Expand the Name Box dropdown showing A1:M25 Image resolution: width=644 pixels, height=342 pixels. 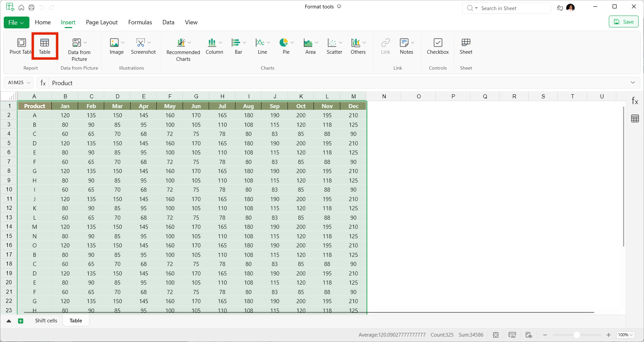pyautogui.click(x=29, y=82)
